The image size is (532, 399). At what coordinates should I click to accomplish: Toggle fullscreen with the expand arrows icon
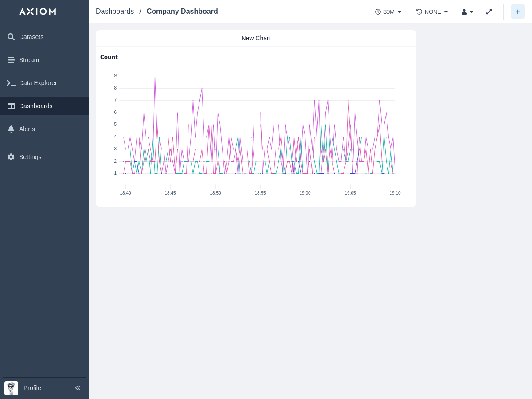[489, 12]
